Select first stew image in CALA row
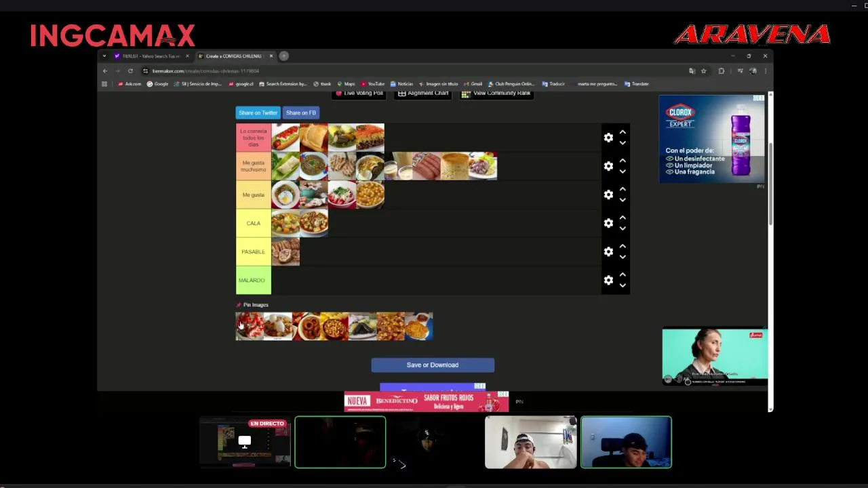The image size is (868, 488). click(285, 223)
